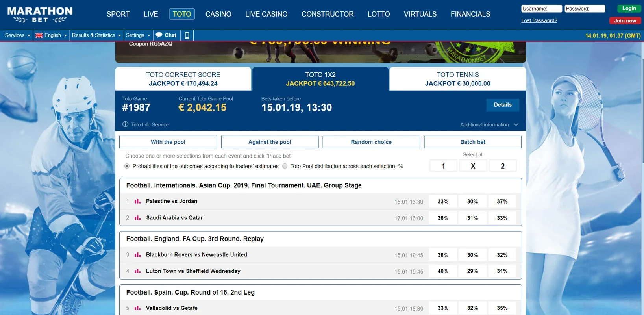Image resolution: width=644 pixels, height=315 pixels.
Task: Click the Join now button
Action: point(625,20)
